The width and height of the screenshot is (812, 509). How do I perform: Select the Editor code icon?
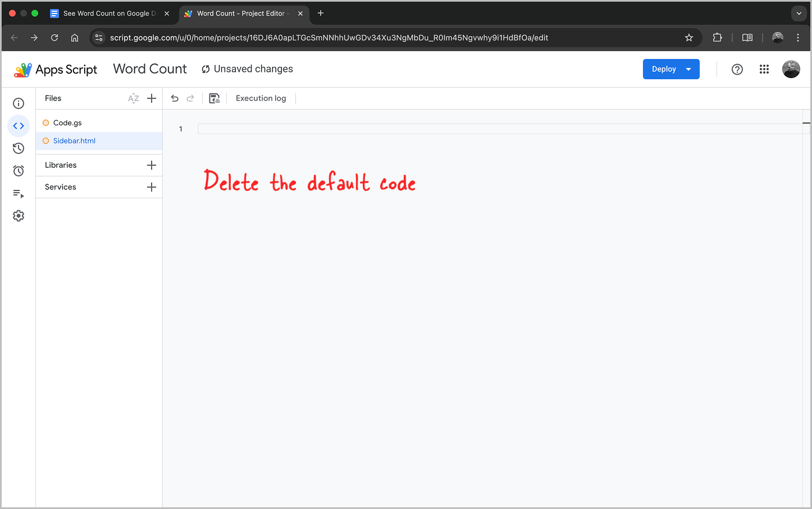point(19,126)
